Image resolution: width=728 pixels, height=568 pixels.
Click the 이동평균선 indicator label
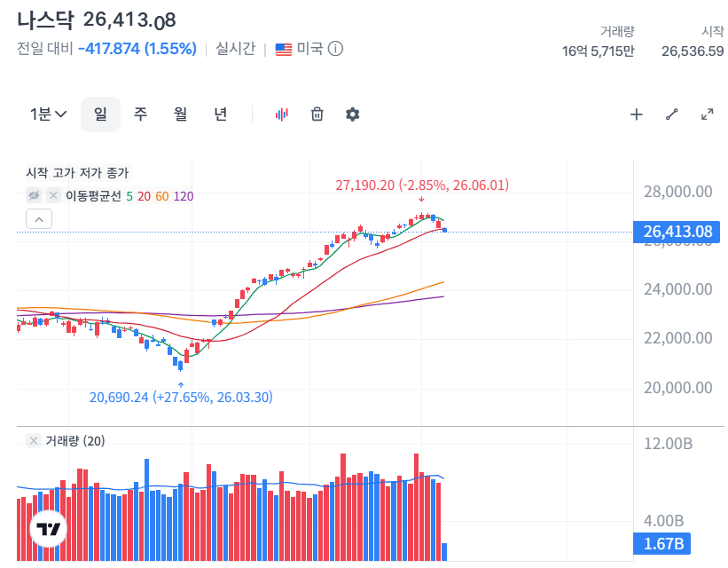click(x=93, y=196)
